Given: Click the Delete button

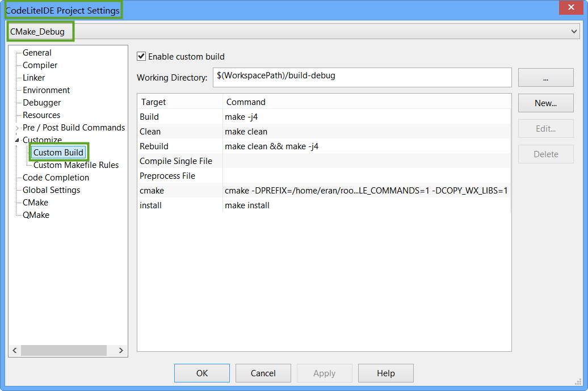Looking at the screenshot, I should pos(545,154).
